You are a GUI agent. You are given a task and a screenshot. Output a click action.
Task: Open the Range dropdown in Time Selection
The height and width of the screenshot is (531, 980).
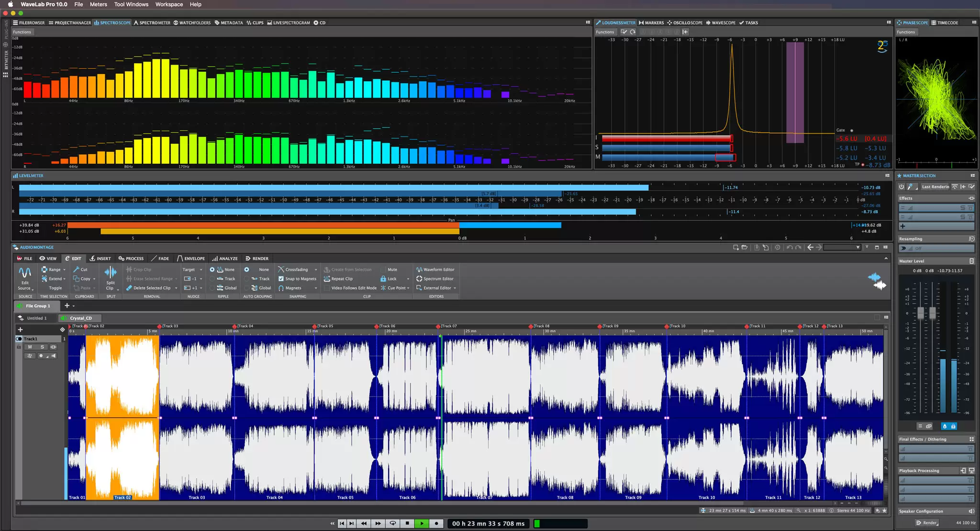(x=64, y=270)
